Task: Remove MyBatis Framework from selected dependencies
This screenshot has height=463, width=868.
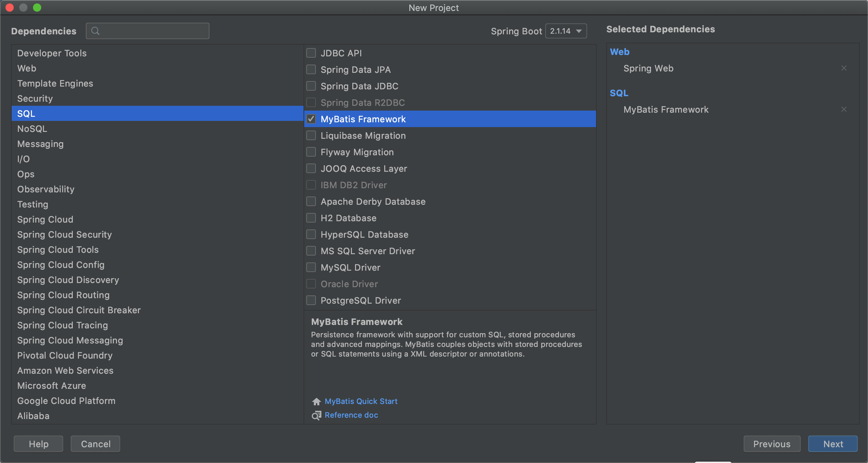Action: click(x=844, y=110)
